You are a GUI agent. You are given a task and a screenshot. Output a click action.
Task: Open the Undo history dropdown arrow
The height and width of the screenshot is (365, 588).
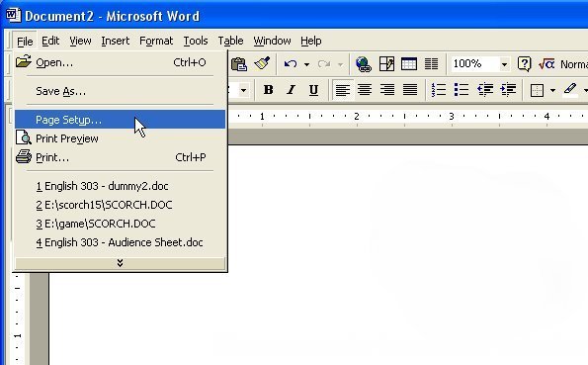coord(306,64)
